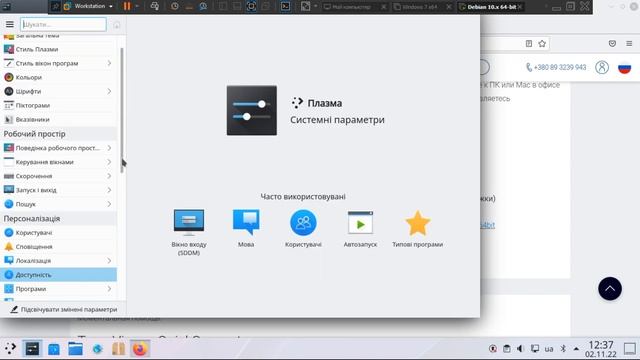Open the hamburger menu in System Settings
The width and height of the screenshot is (640, 360).
10,24
